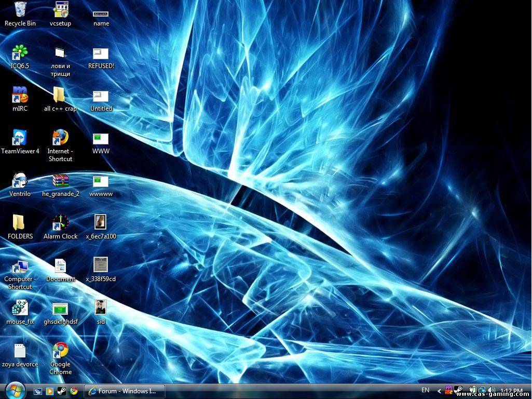This screenshot has height=399, width=532.
Task: Click the Google Chrome desktop icon
Action: [60, 351]
